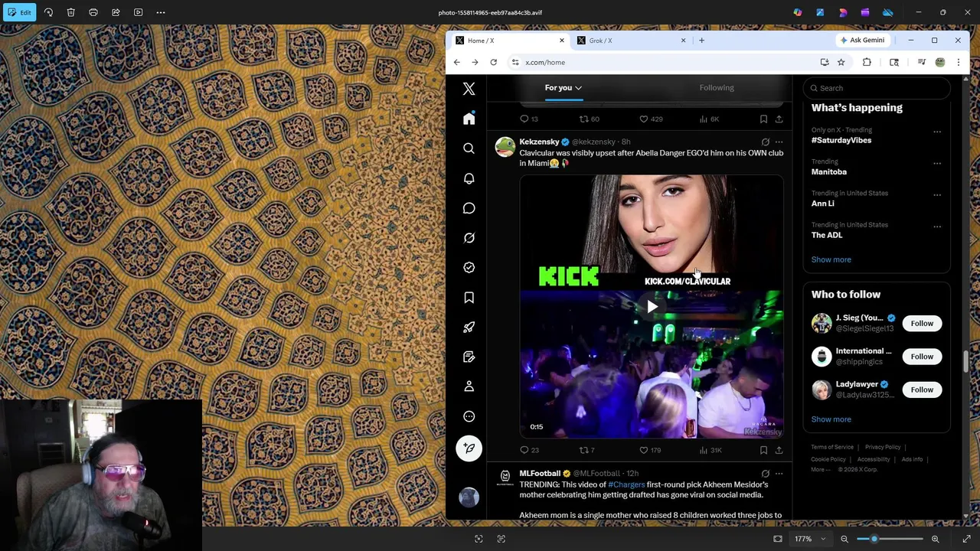Start slideshow from Photos toolbar
This screenshot has width=980, height=551.
(139, 12)
